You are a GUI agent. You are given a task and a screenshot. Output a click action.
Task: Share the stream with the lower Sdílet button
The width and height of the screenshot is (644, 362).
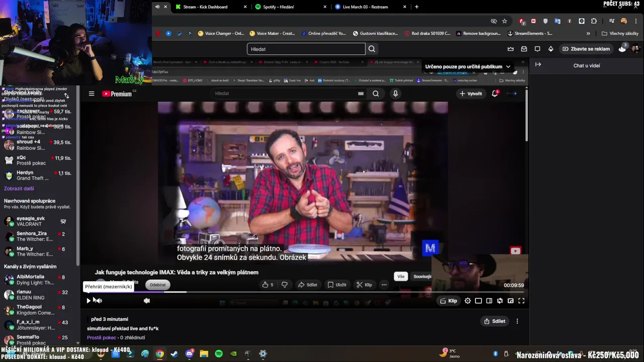click(495, 321)
